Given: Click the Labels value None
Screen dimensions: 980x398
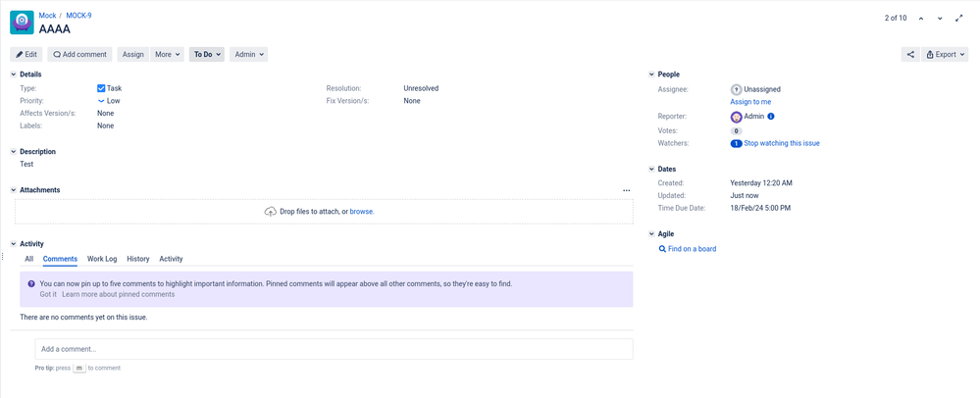Looking at the screenshot, I should [x=106, y=125].
